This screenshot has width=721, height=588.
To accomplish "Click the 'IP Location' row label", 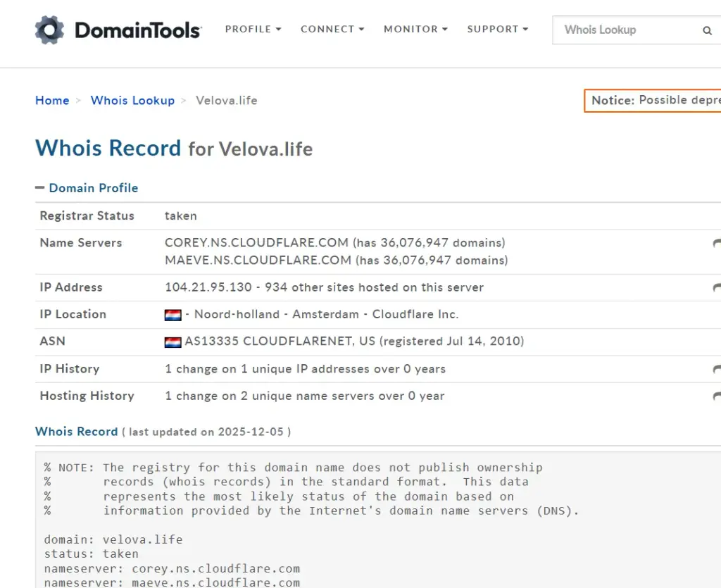I will [73, 315].
